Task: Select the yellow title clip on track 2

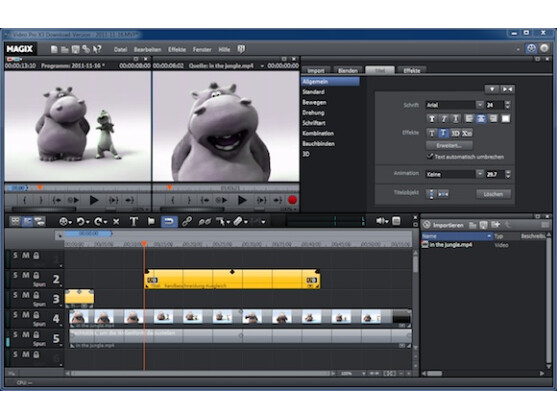Action: 232,279
